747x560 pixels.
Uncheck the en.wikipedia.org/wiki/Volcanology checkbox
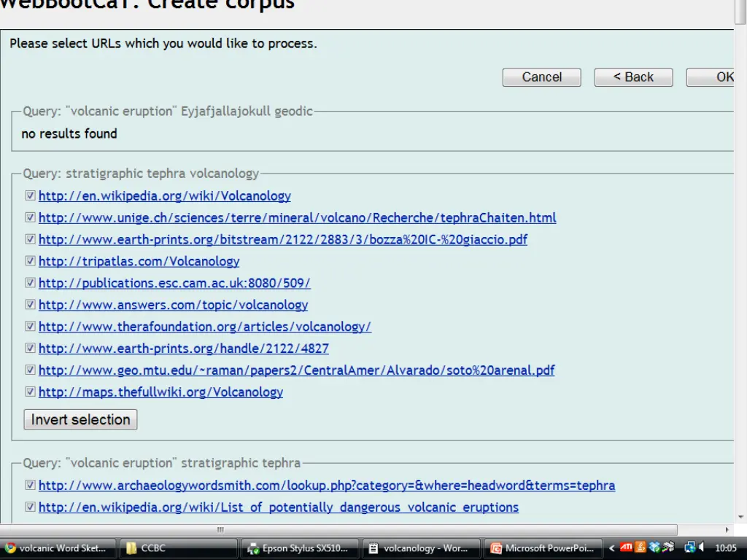(x=30, y=195)
